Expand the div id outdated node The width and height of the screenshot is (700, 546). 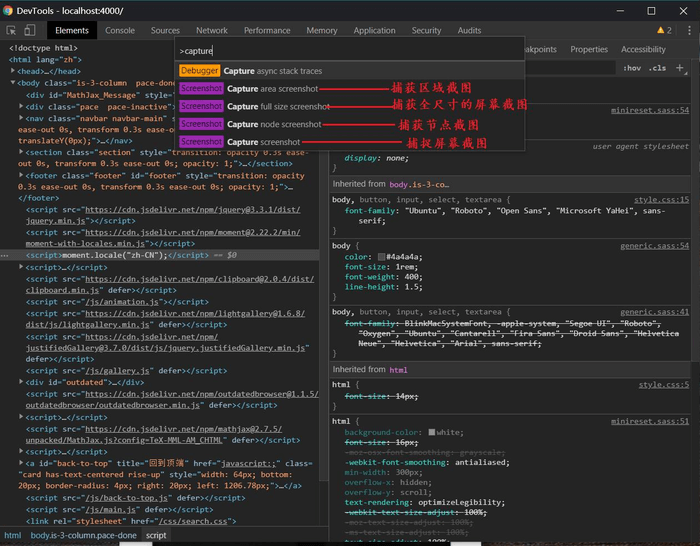21,382
